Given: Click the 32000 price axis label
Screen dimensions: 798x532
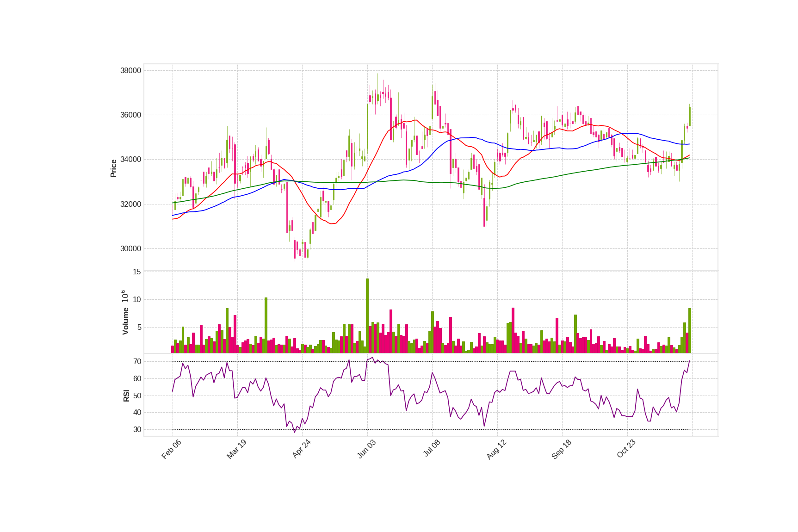Looking at the screenshot, I should 130,204.
